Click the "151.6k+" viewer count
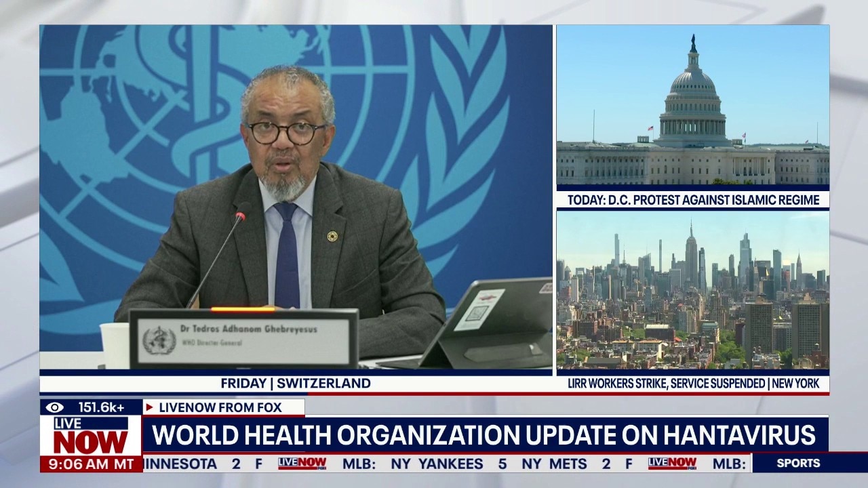868x488 pixels. tap(101, 407)
